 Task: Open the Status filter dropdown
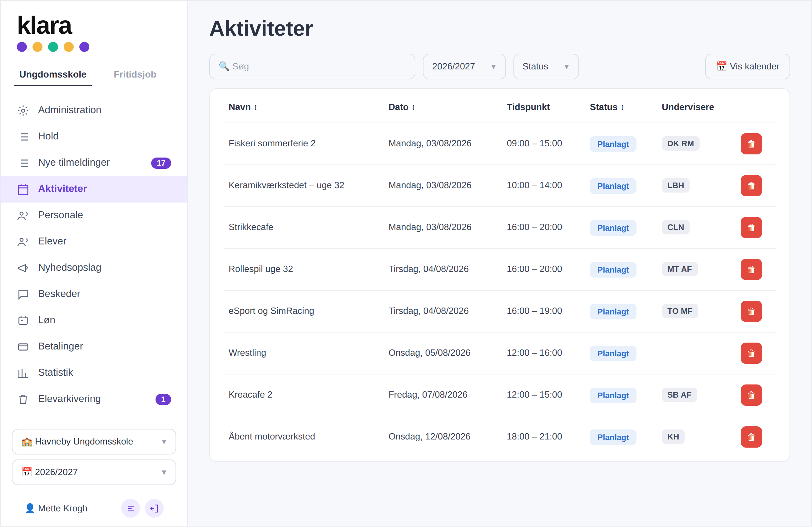pyautogui.click(x=546, y=67)
